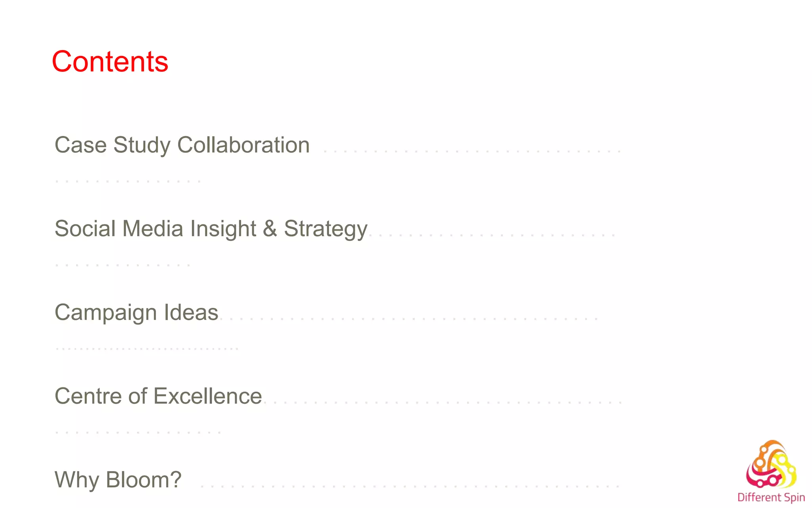Click the word 'Strategy' in the second entry
The height and width of the screenshot is (508, 812).
[326, 229]
